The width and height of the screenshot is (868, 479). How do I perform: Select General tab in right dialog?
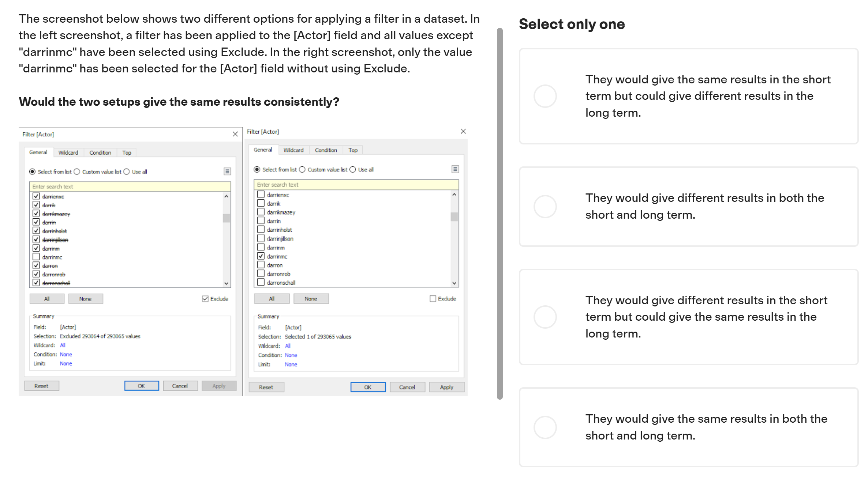pyautogui.click(x=263, y=150)
